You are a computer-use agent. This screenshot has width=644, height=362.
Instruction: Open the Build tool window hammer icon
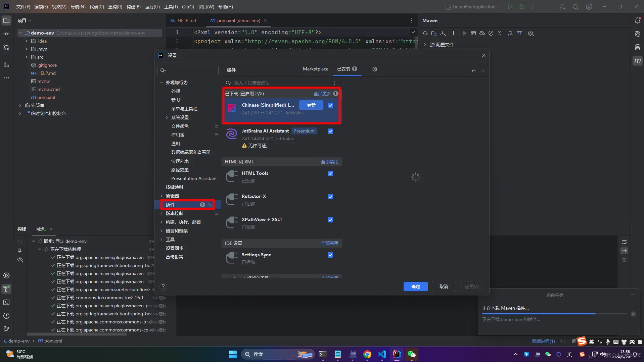coord(6,289)
